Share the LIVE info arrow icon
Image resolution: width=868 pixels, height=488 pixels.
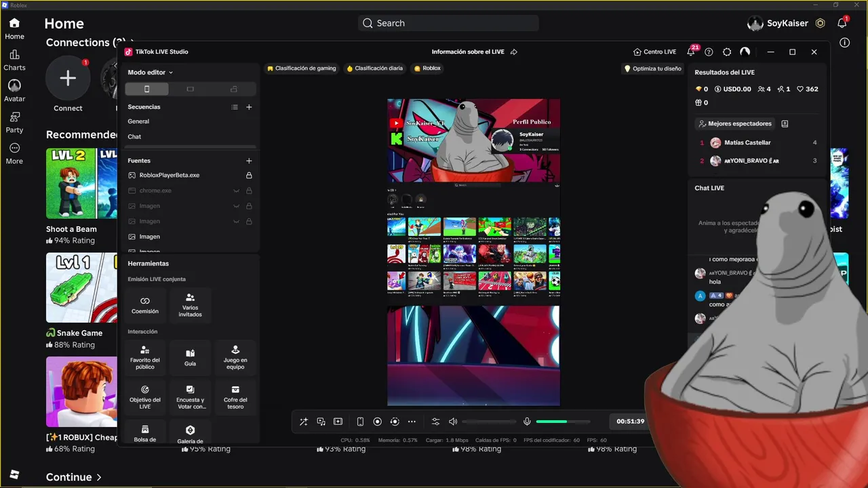[x=513, y=52]
